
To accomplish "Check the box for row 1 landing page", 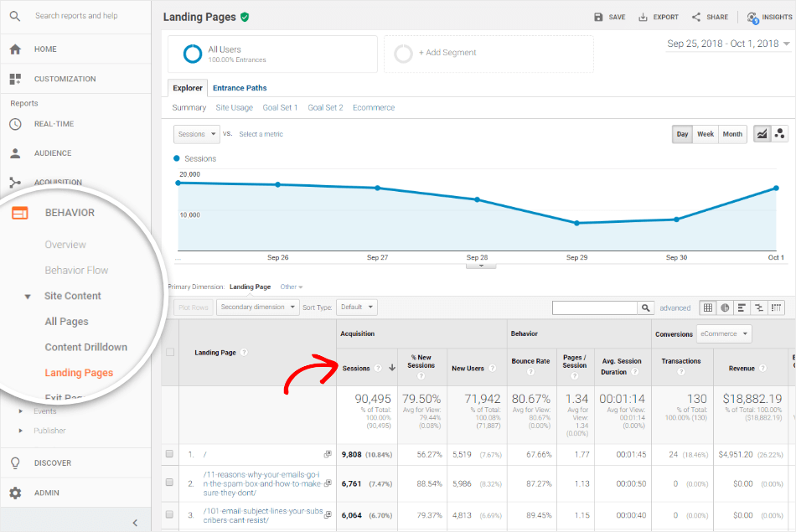I will click(169, 454).
